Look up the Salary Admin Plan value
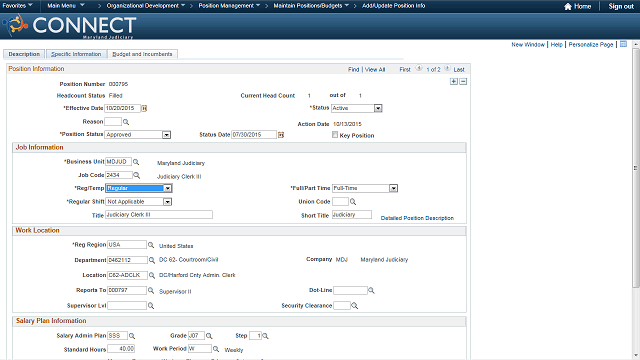Viewport: 640px width, 360px height. [132, 336]
